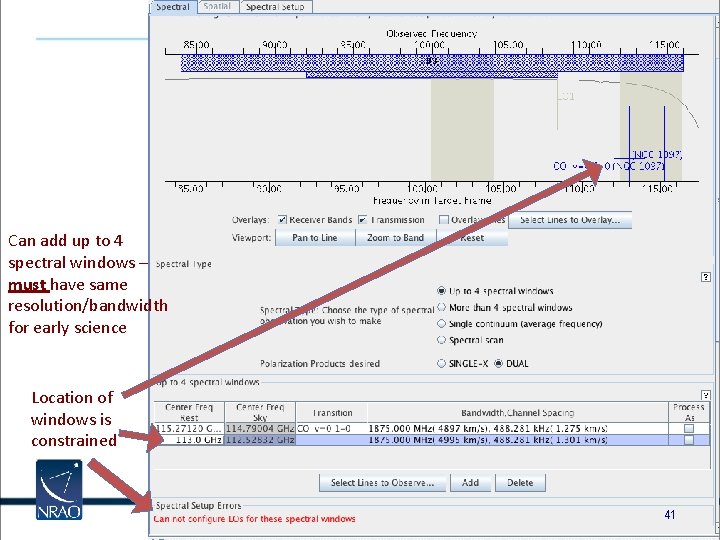
Task: Click the Transition column header
Action: click(332, 412)
